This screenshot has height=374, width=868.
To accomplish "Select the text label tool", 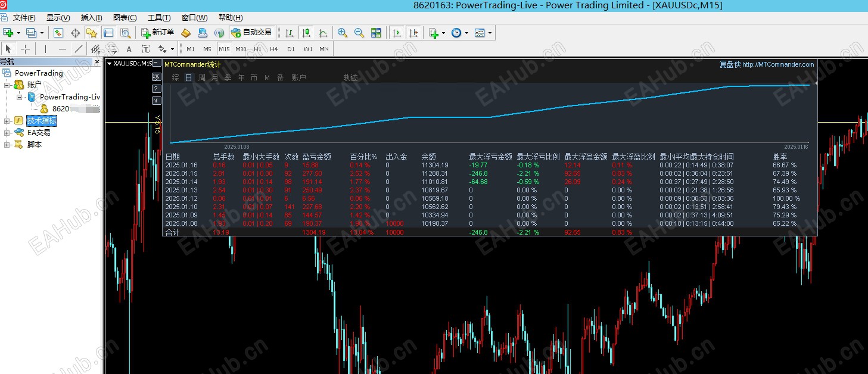I will 145,49.
